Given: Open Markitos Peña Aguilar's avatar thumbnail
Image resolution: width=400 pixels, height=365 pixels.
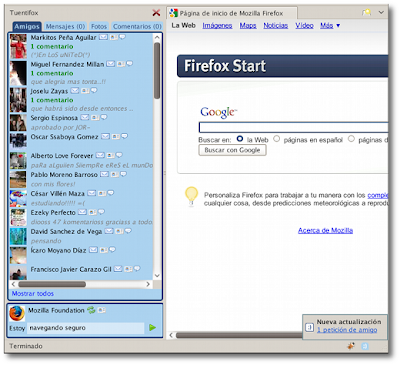Looking at the screenshot, I should [18, 46].
